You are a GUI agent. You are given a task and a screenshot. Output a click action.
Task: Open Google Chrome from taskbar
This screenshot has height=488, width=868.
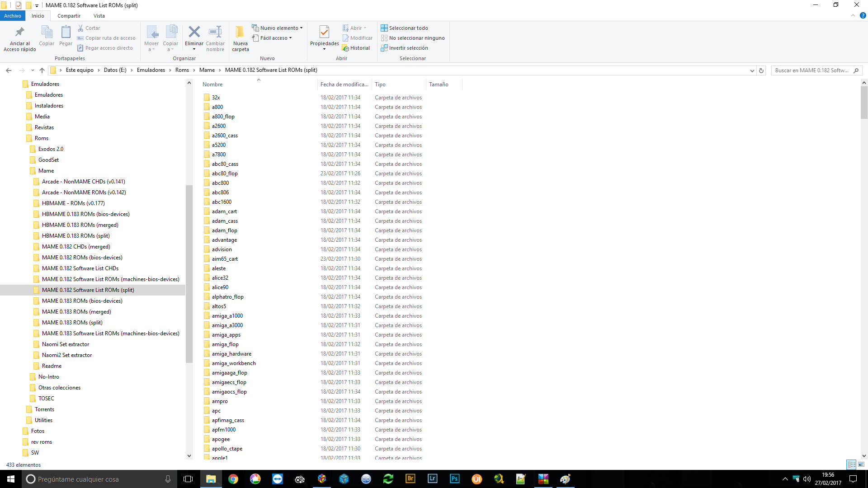[233, 479]
